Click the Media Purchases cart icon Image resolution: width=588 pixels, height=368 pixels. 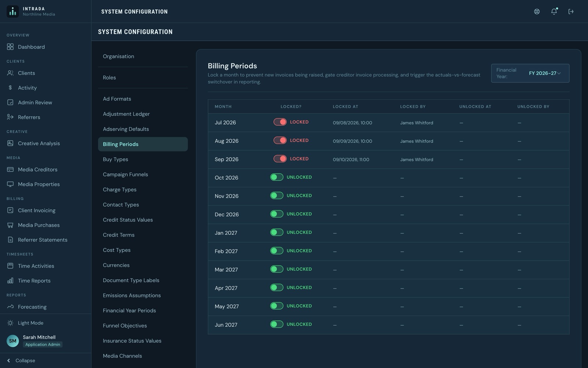(x=10, y=225)
